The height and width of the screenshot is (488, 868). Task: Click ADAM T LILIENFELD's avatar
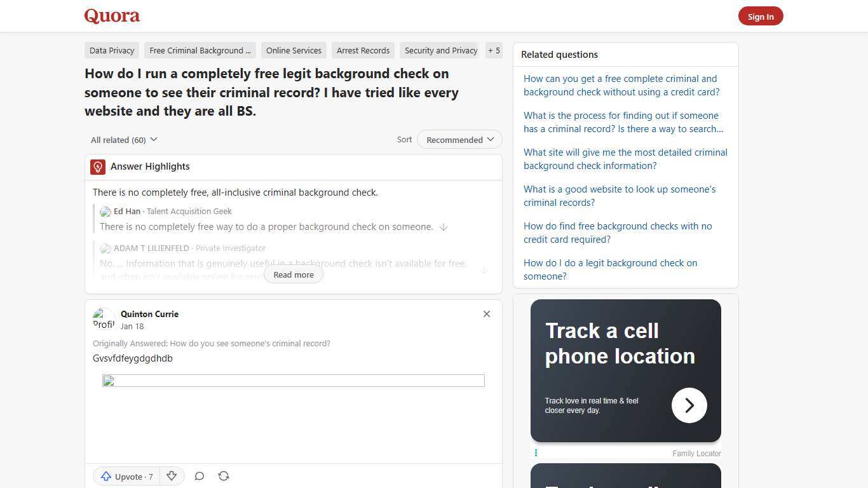click(105, 248)
